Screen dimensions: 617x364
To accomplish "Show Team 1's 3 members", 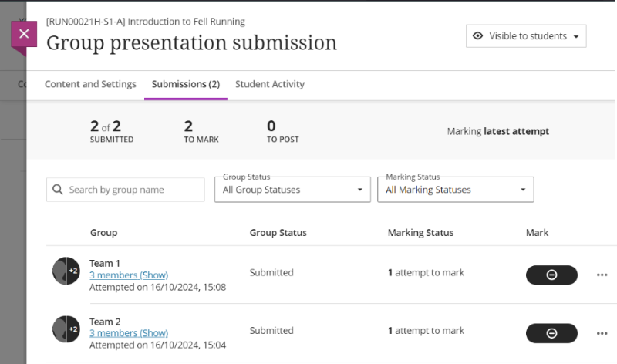I will click(129, 275).
